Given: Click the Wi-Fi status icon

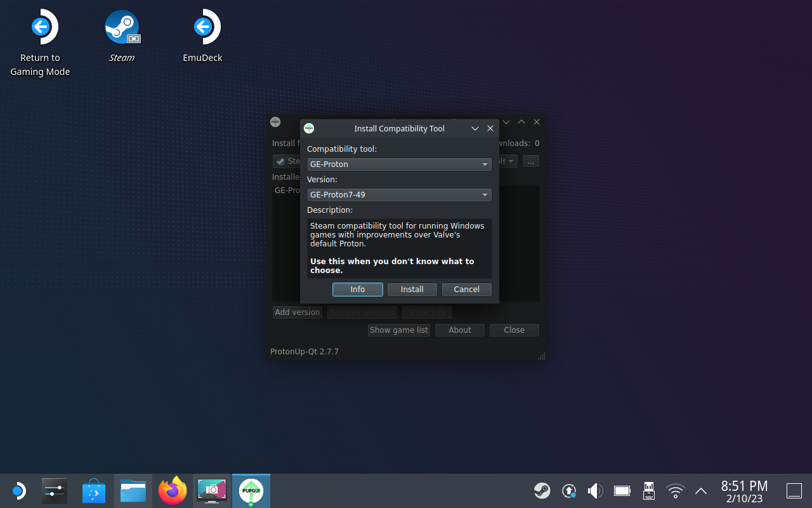Looking at the screenshot, I should [x=675, y=490].
